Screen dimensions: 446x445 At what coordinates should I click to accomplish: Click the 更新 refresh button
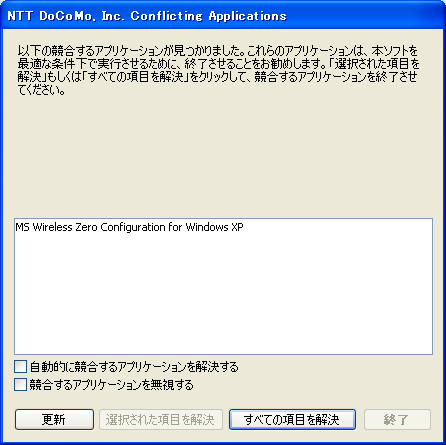point(54,419)
